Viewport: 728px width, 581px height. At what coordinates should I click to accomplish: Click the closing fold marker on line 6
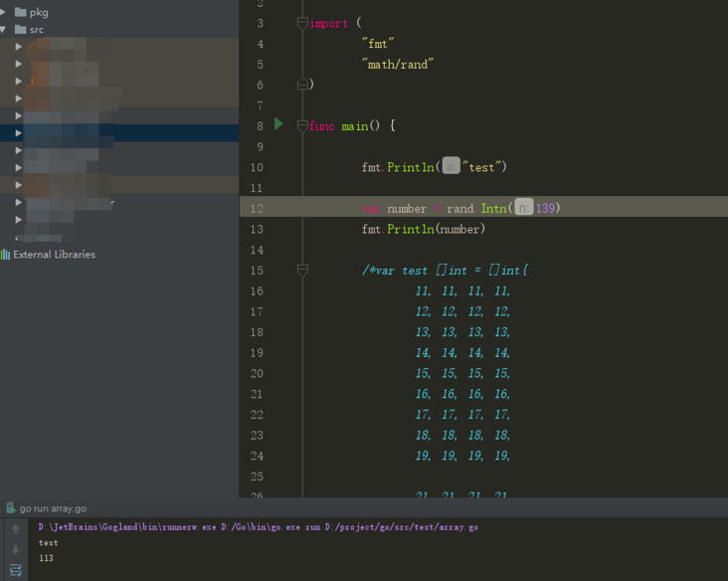(x=302, y=85)
